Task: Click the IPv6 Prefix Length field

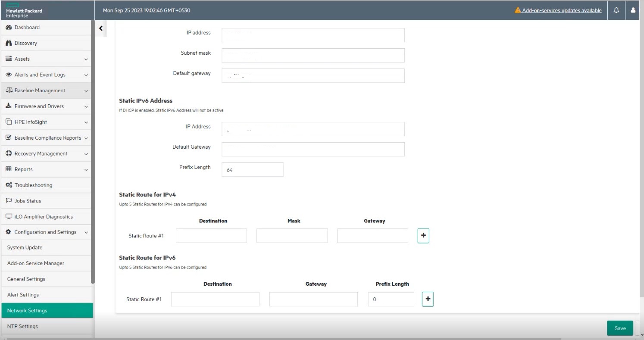Action: (x=391, y=299)
